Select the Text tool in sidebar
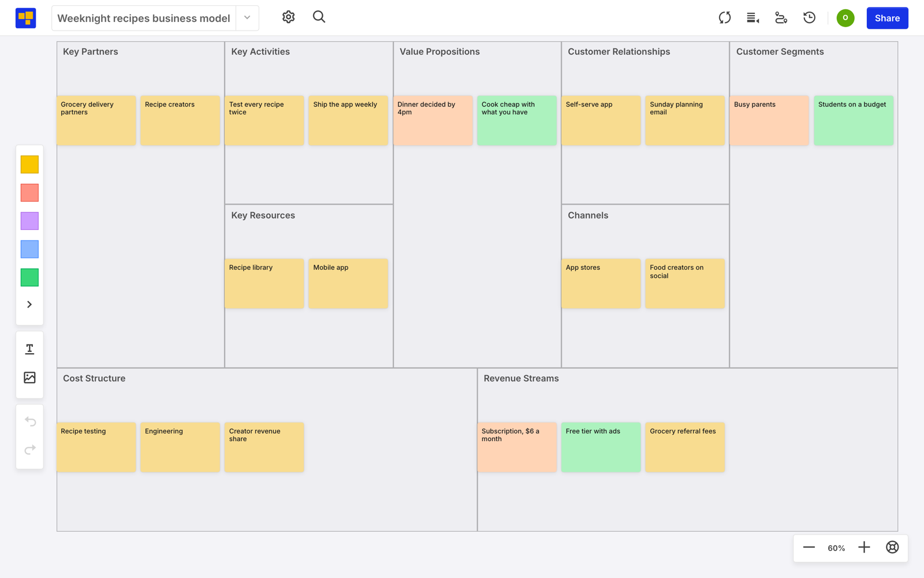This screenshot has height=578, width=924. pyautogui.click(x=29, y=349)
